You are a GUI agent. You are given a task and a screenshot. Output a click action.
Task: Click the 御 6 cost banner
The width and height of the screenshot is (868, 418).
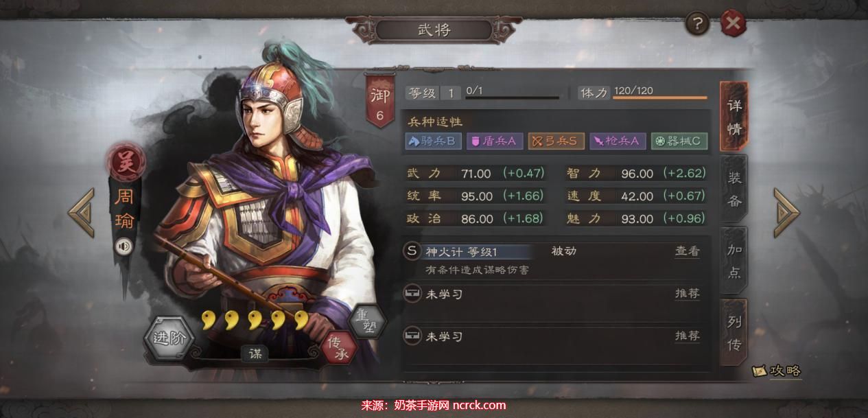click(380, 103)
